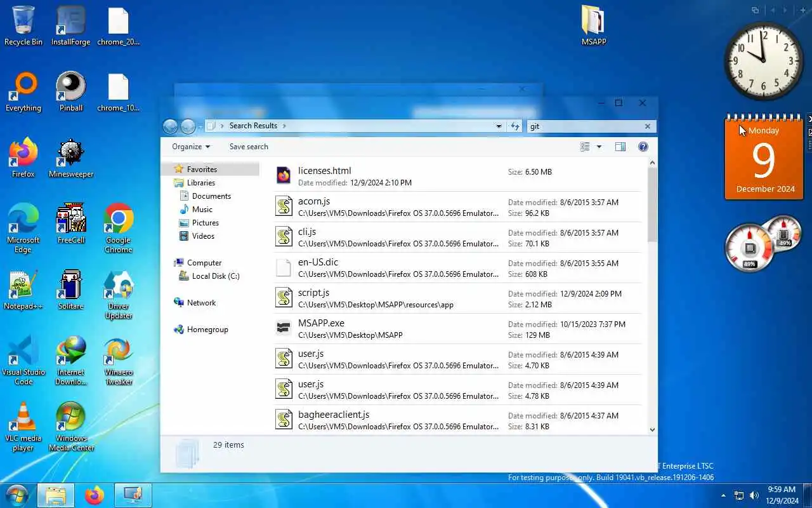Open the MSAPP folder on desktop
Viewport: 812px width, 508px height.
click(594, 27)
